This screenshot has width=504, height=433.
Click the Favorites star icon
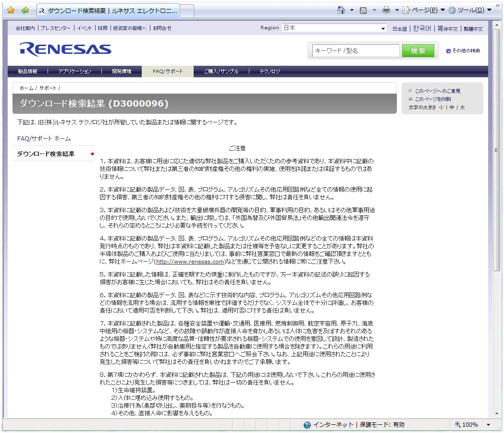(11, 10)
